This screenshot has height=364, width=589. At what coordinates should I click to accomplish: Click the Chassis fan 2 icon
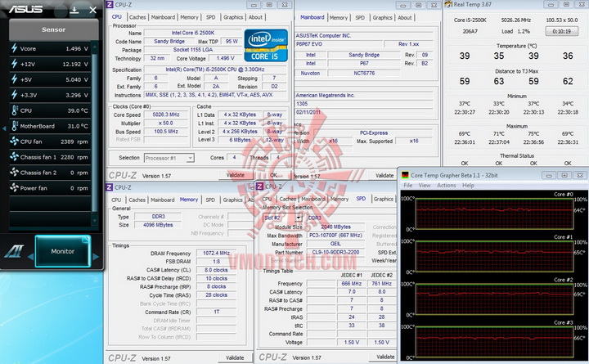coord(14,173)
